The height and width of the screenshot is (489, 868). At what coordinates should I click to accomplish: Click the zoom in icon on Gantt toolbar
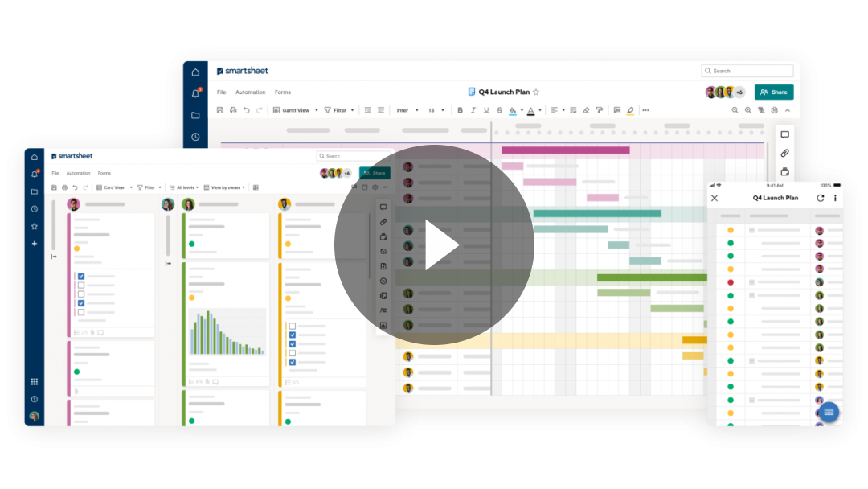(x=748, y=110)
